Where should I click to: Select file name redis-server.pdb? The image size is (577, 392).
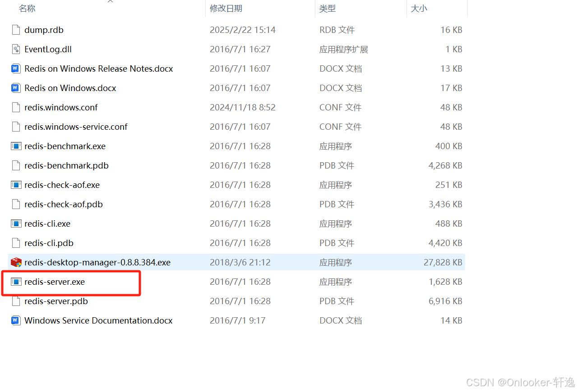tap(56, 301)
